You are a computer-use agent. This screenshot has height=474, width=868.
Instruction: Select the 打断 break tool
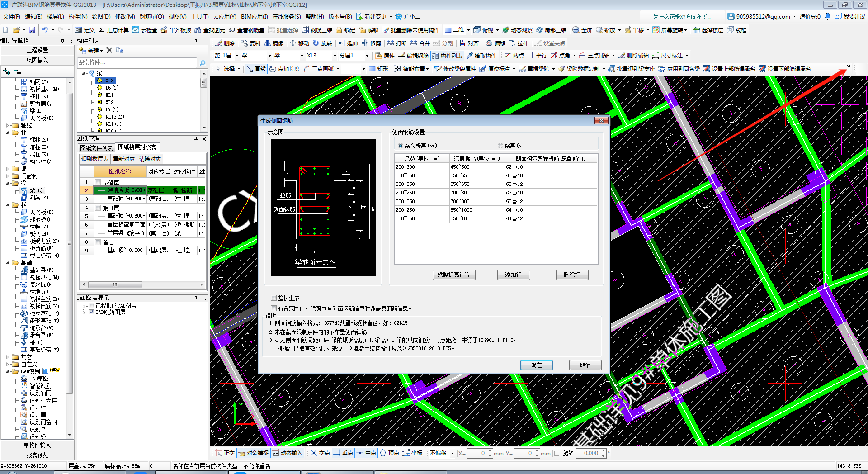click(x=397, y=43)
